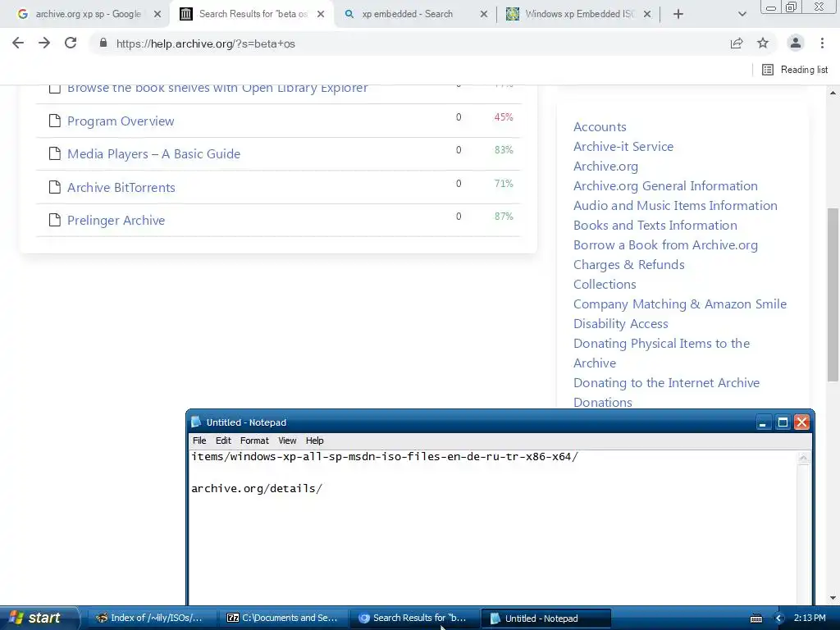The image size is (840, 630).
Task: Open the Archive BitTorrents article
Action: coord(121,187)
